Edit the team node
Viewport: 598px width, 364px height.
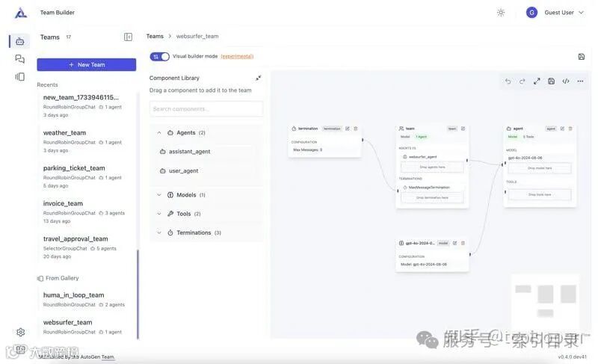(463, 129)
